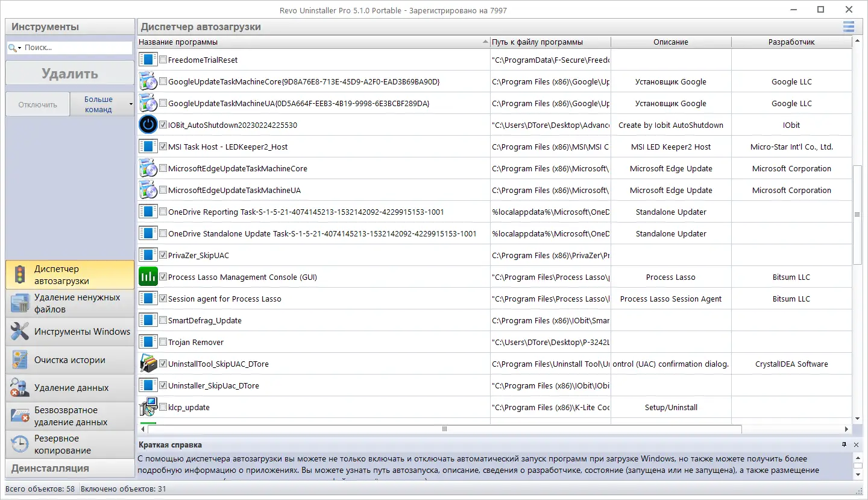Click the OneDrive Reporting Task icon
Viewport: 868px width, 500px height.
[x=148, y=212]
